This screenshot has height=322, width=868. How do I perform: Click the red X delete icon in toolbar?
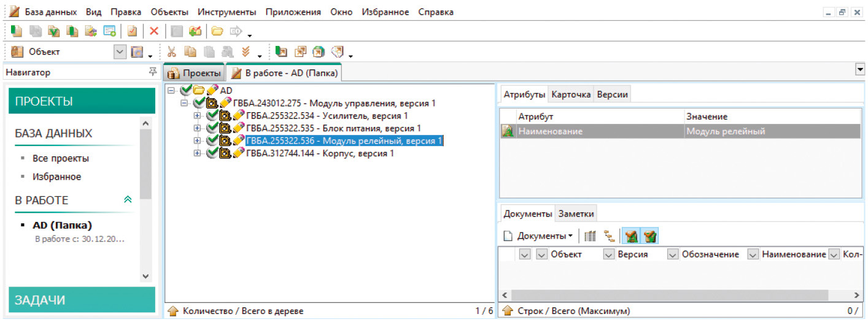(x=154, y=31)
